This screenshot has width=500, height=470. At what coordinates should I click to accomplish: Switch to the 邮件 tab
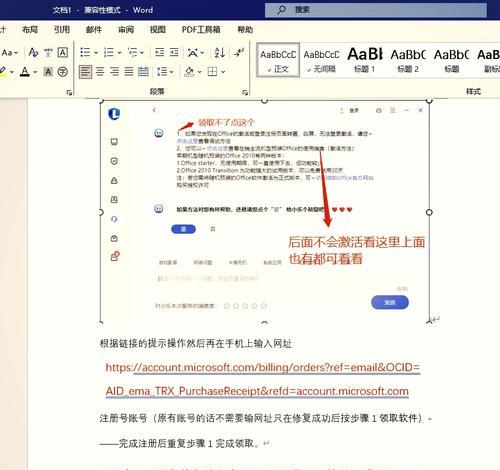pyautogui.click(x=94, y=30)
